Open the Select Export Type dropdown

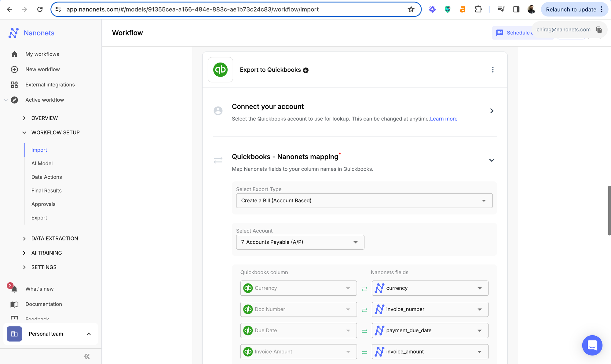pos(364,201)
